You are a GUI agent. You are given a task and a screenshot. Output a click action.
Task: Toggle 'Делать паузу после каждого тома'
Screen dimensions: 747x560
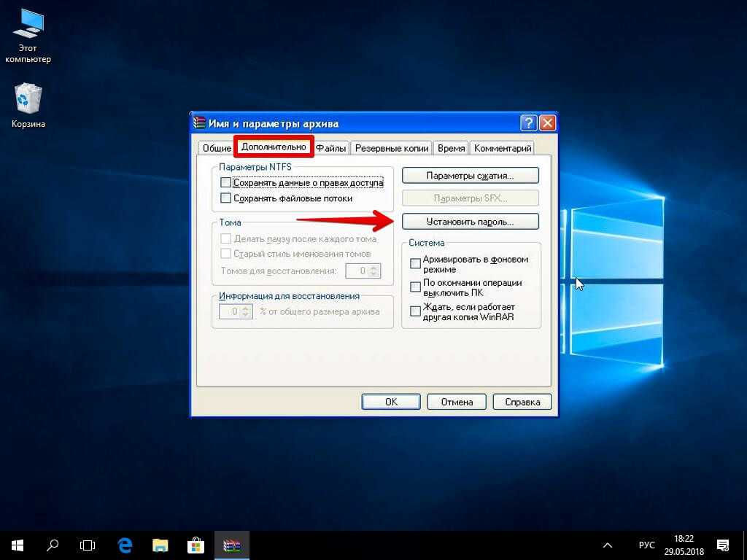click(x=298, y=238)
